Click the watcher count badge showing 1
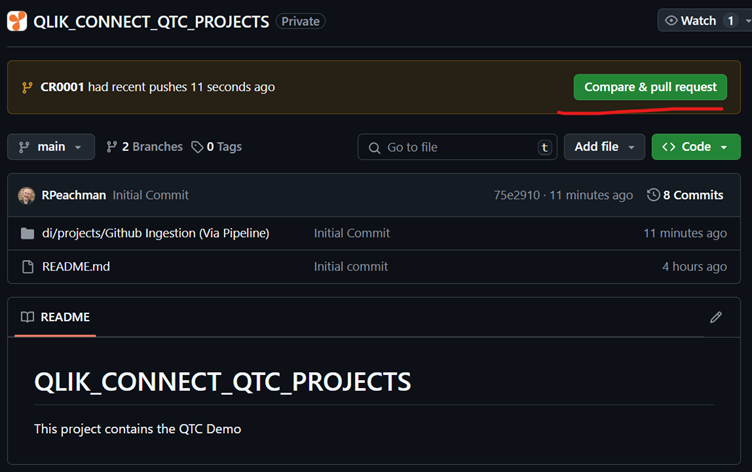752x472 pixels. point(730,21)
